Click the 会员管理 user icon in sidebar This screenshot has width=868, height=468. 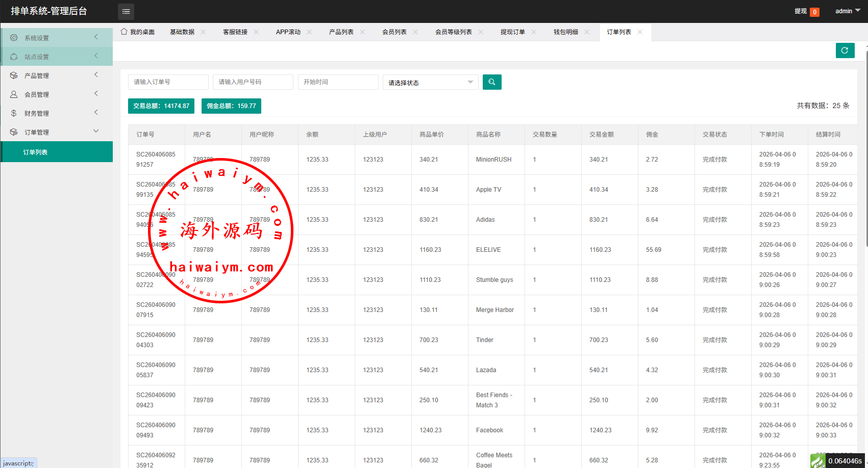[14, 94]
